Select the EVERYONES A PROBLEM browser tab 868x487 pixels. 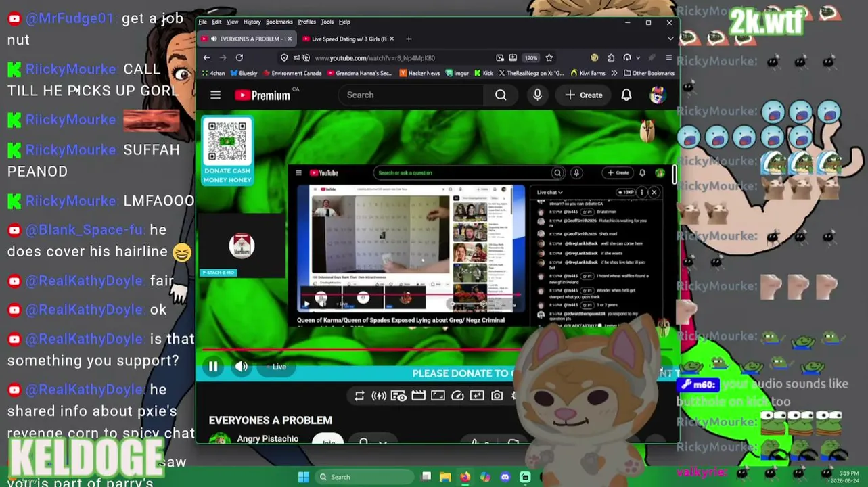[x=247, y=39]
